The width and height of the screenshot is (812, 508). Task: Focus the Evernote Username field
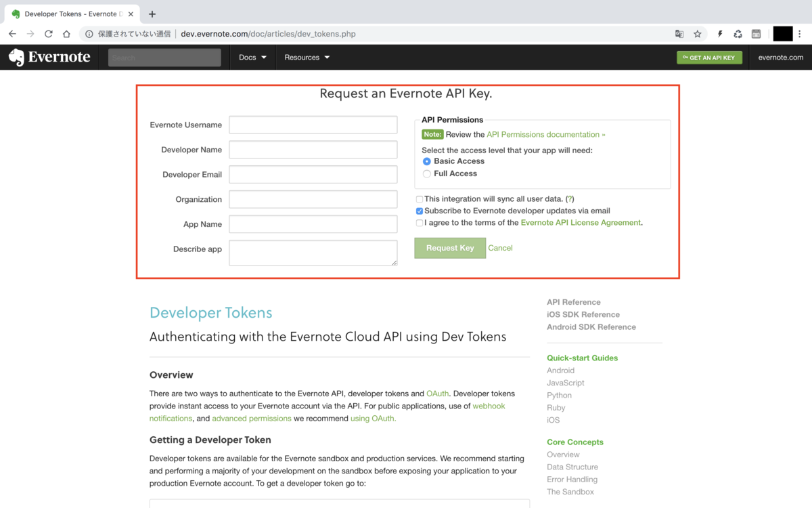pos(313,125)
